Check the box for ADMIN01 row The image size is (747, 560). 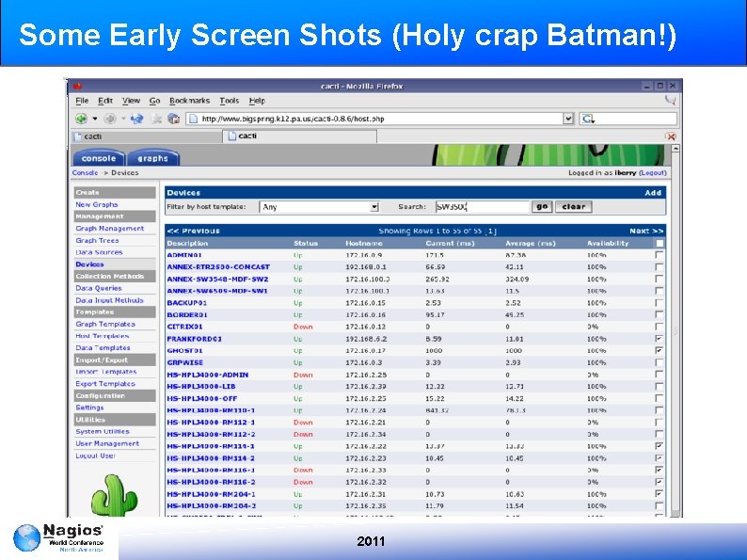pyautogui.click(x=660, y=255)
